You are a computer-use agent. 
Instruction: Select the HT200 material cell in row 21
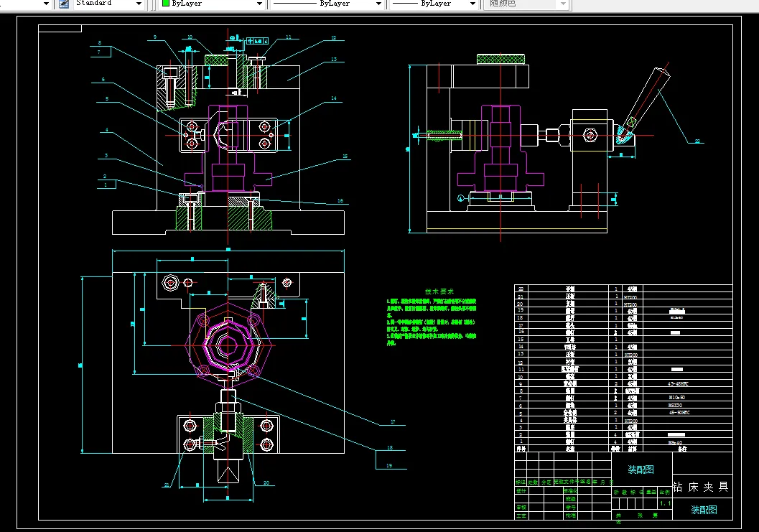630,297
